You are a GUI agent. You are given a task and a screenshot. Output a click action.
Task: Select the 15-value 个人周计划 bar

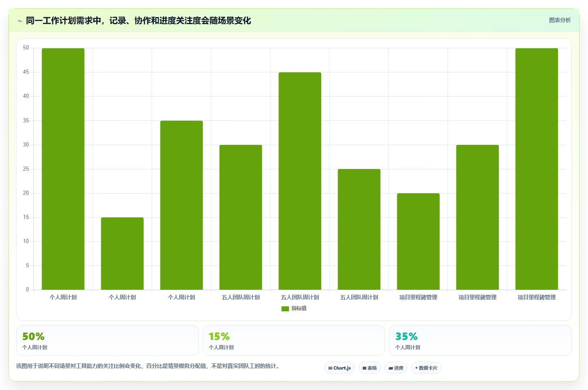pos(122,253)
